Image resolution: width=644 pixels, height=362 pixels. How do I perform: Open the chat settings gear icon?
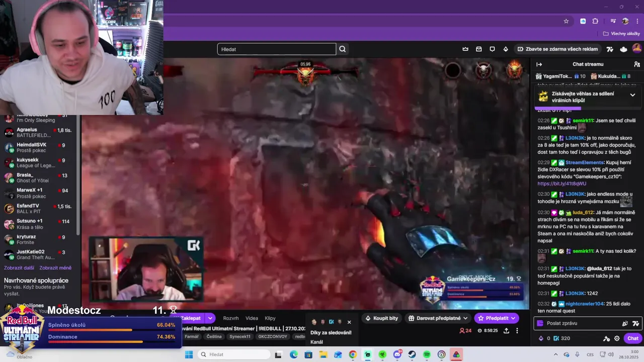coord(617,338)
